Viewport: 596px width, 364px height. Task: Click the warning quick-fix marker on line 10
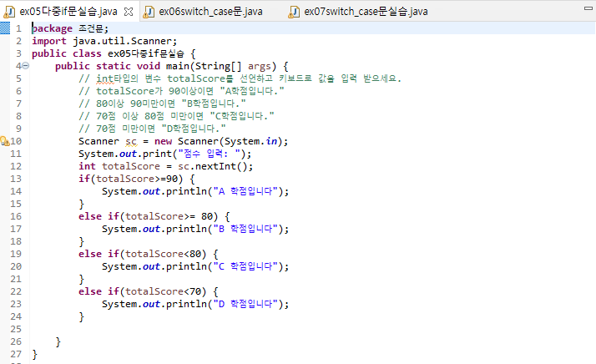click(x=4, y=141)
